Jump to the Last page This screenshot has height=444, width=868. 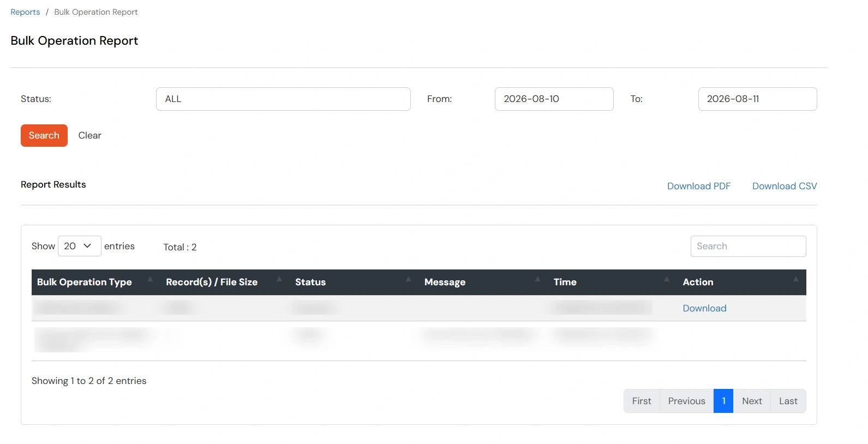[788, 401]
